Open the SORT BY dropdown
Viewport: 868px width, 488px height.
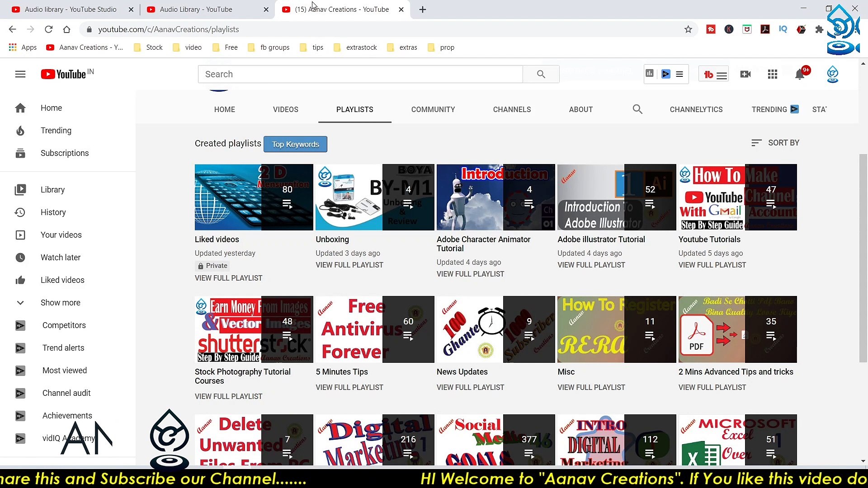tap(775, 142)
